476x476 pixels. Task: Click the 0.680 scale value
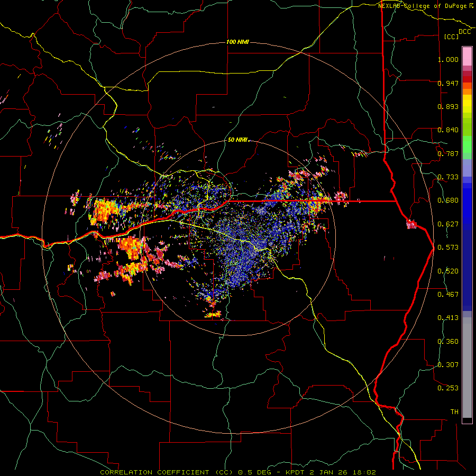448,200
